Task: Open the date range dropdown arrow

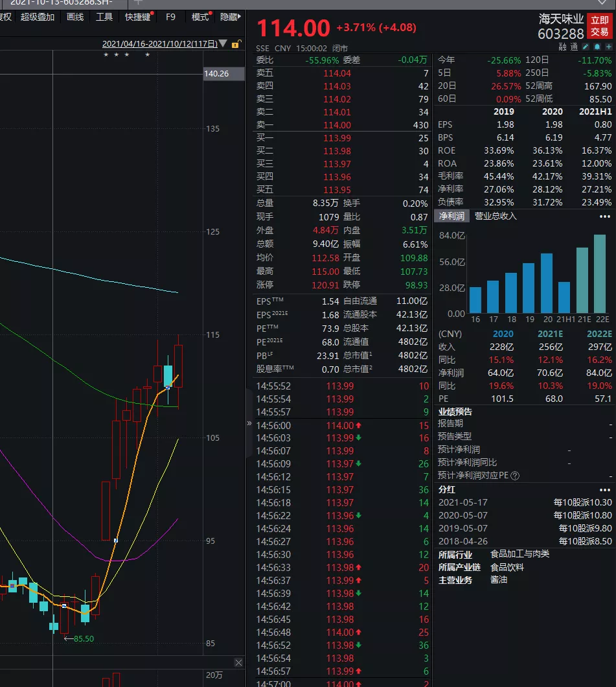Action: 223,44
